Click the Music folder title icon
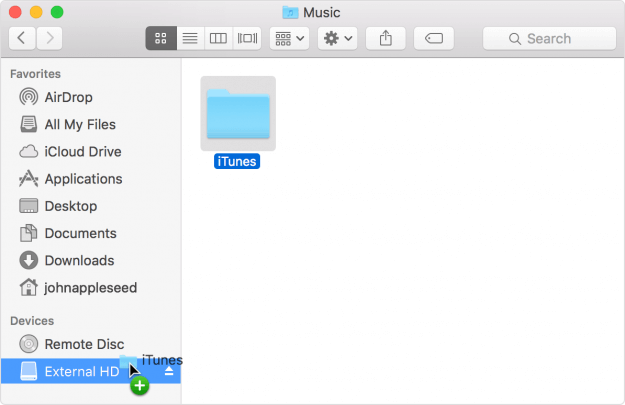 [290, 13]
